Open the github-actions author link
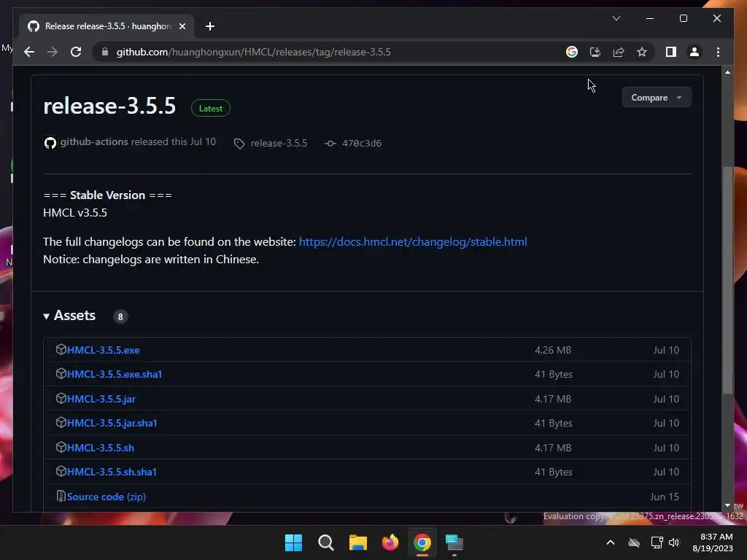 (94, 142)
